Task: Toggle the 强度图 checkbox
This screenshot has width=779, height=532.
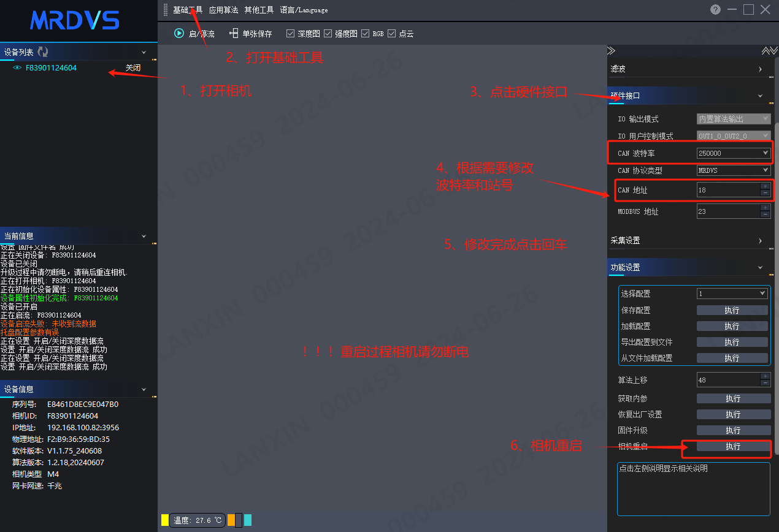Action: tap(328, 33)
